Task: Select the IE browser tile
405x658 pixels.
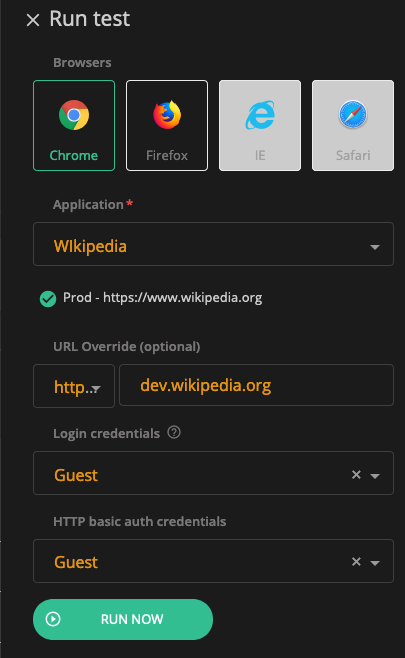Action: pyautogui.click(x=260, y=125)
